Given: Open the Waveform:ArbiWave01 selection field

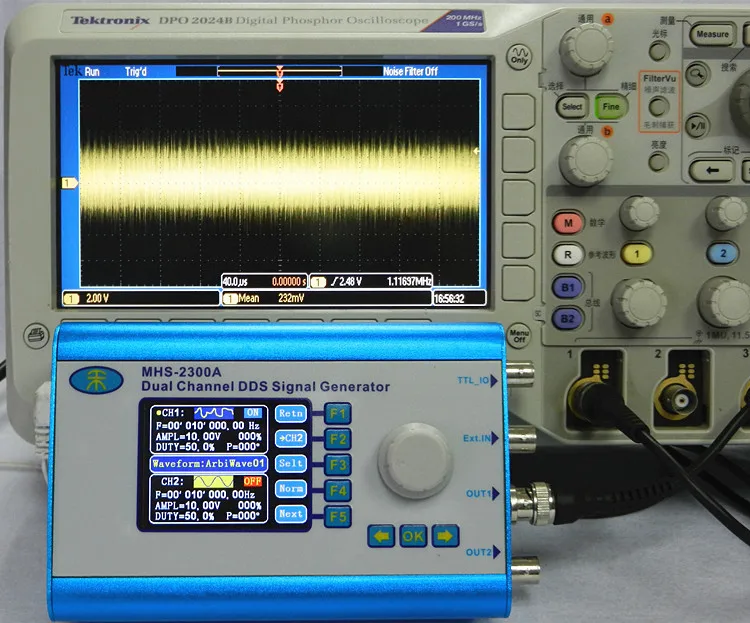Looking at the screenshot, I should tap(209, 463).
